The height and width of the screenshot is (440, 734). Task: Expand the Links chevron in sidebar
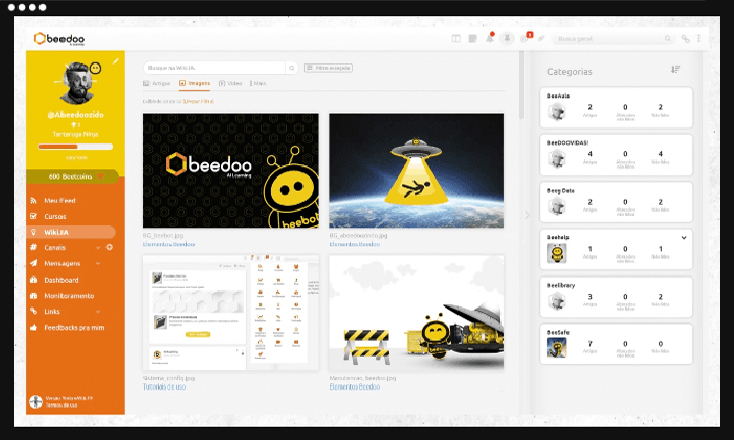98,312
